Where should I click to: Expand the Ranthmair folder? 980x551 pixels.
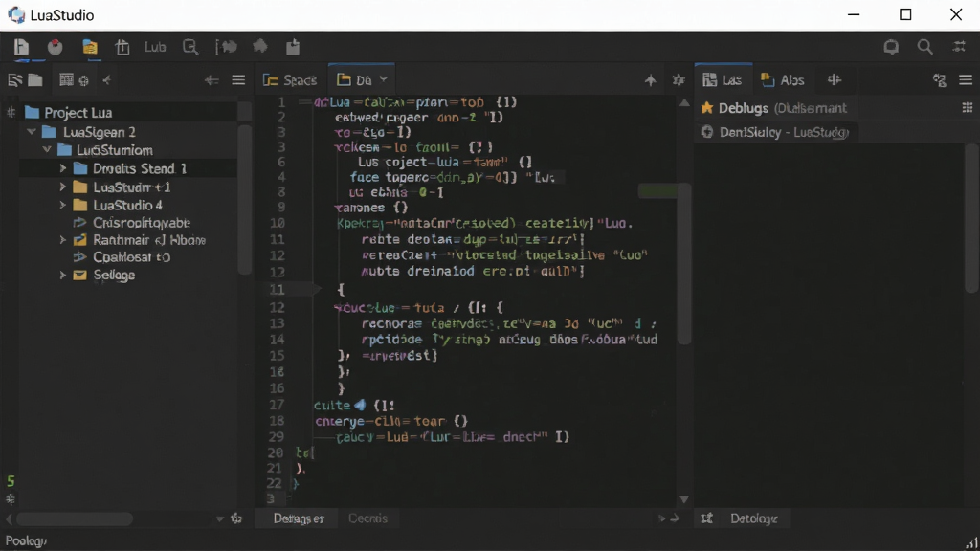click(62, 240)
